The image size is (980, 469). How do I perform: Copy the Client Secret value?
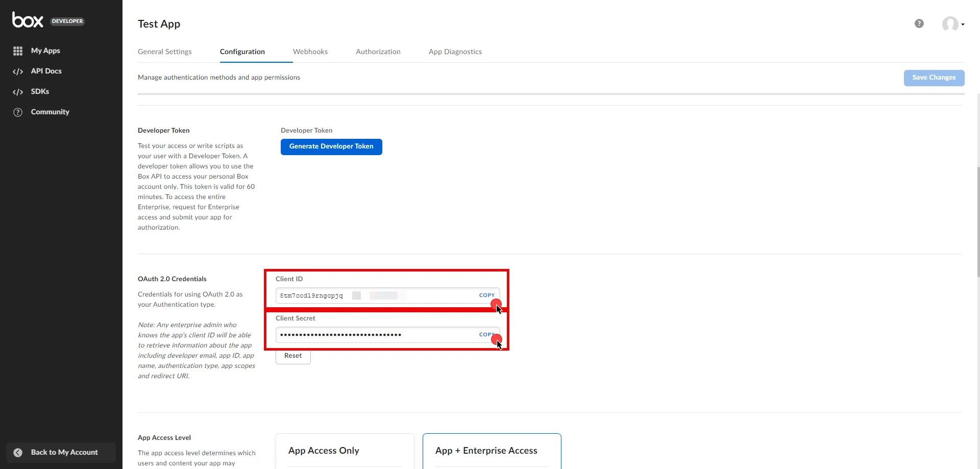(x=486, y=334)
